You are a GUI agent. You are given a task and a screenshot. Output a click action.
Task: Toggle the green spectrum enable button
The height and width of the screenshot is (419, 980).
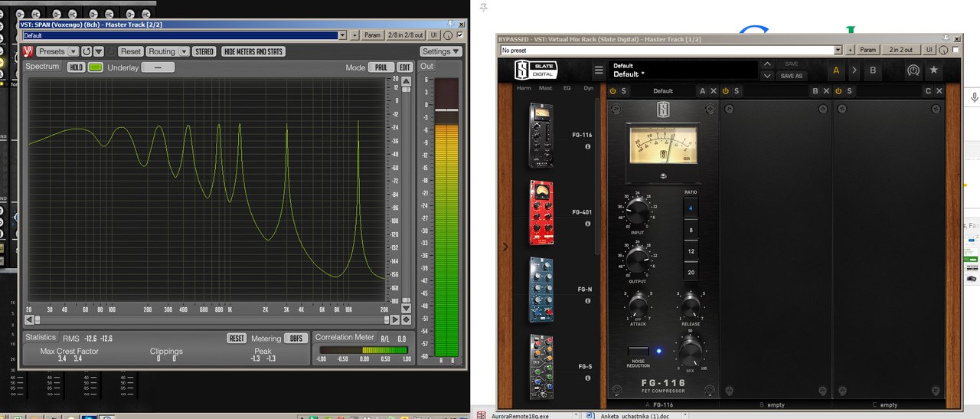(96, 67)
